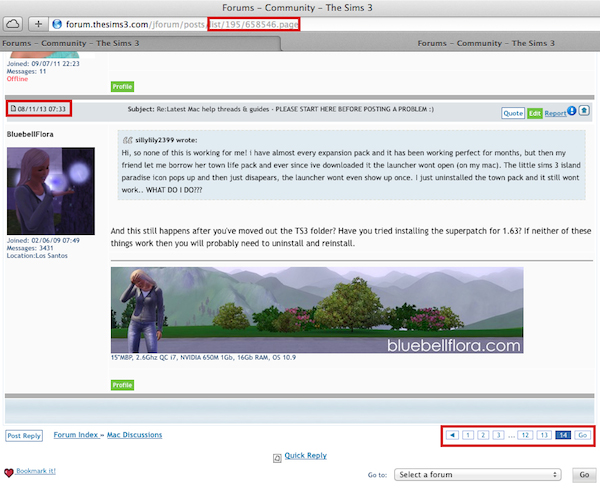Click BluebellFlora's avatar image
This screenshot has height=489, width=600.
point(51,191)
